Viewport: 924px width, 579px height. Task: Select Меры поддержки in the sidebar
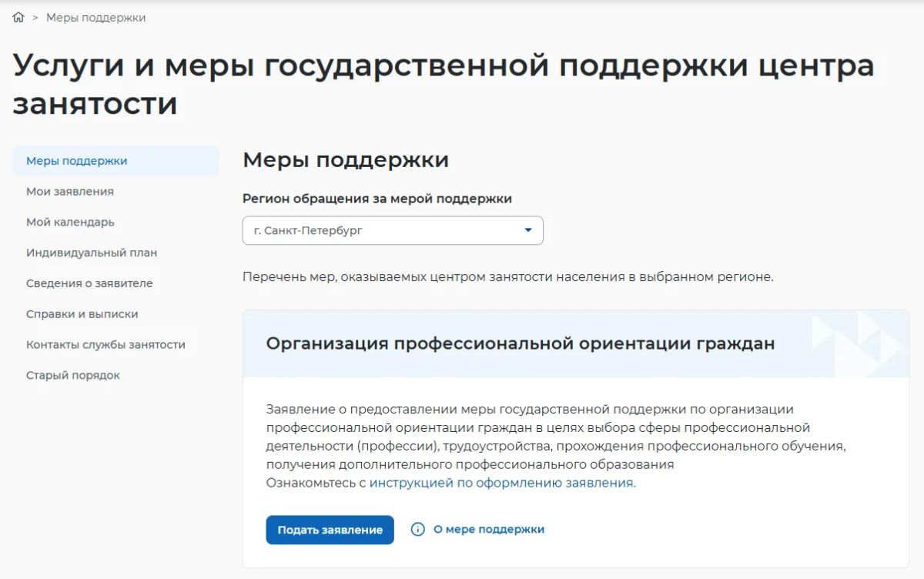(x=116, y=161)
